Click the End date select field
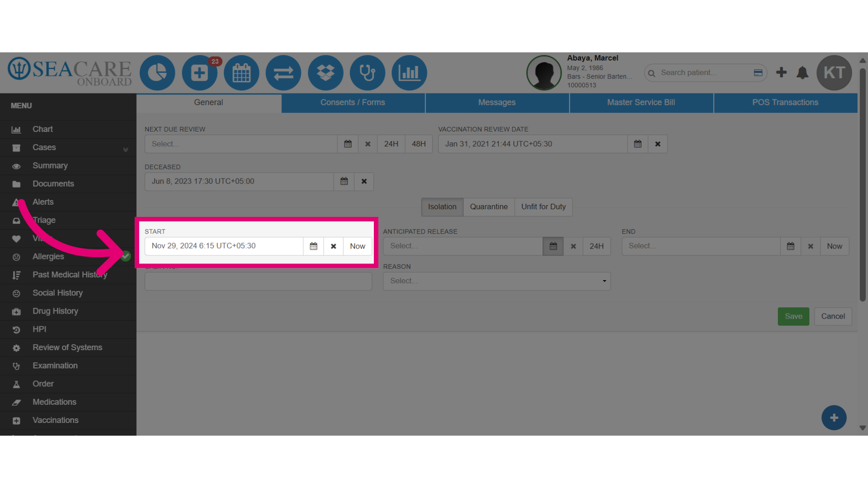868x488 pixels. (x=701, y=246)
